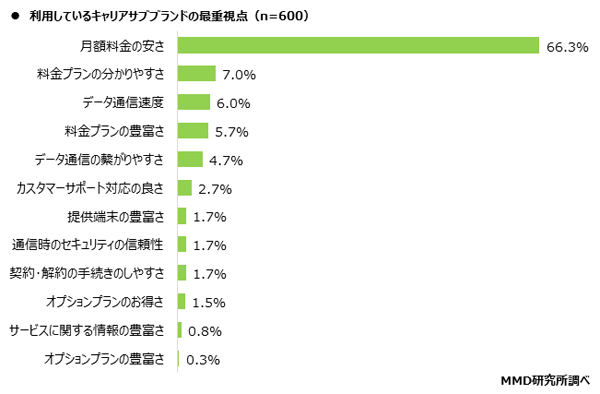Select the 6.0% value label
The image size is (600, 394).
233,103
